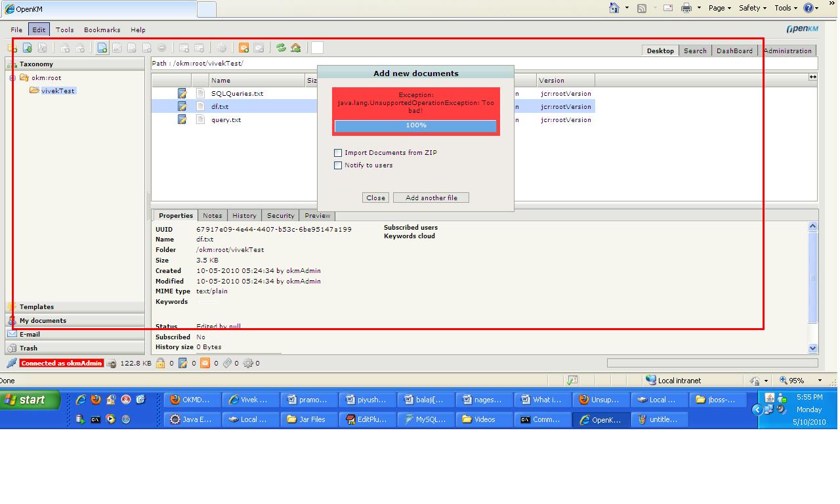The image size is (840, 504).
Task: Click the repository size icon near 122.8 KB
Action: click(112, 363)
